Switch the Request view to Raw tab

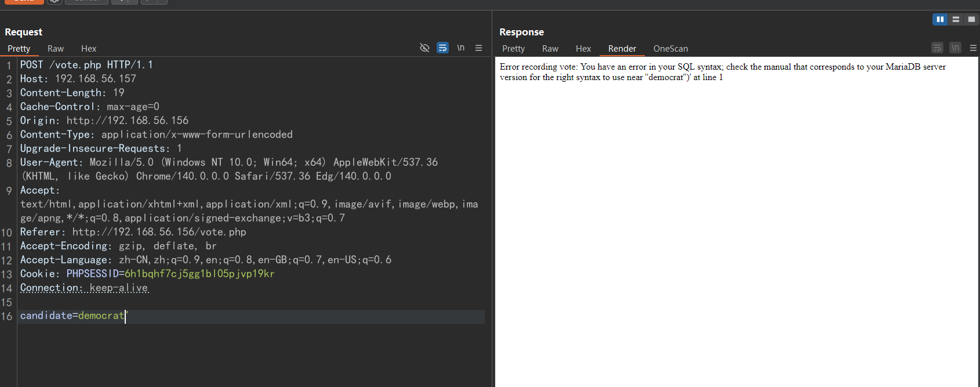tap(56, 49)
